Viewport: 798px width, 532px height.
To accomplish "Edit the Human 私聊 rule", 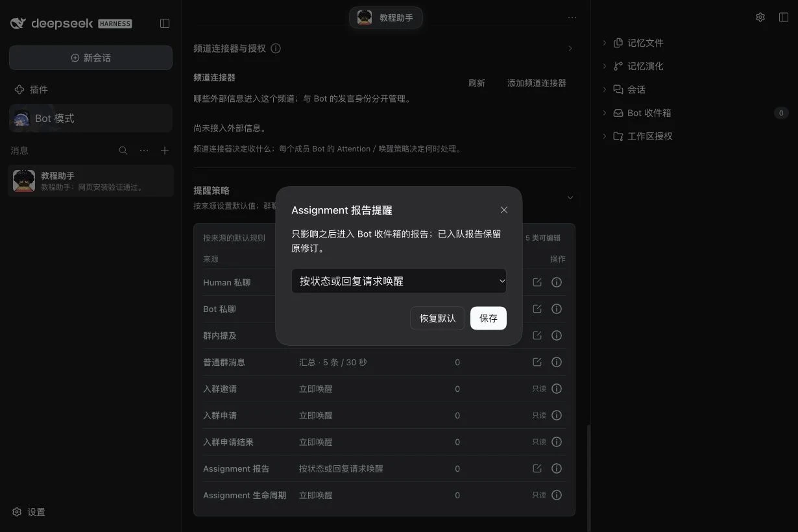I will 537,282.
